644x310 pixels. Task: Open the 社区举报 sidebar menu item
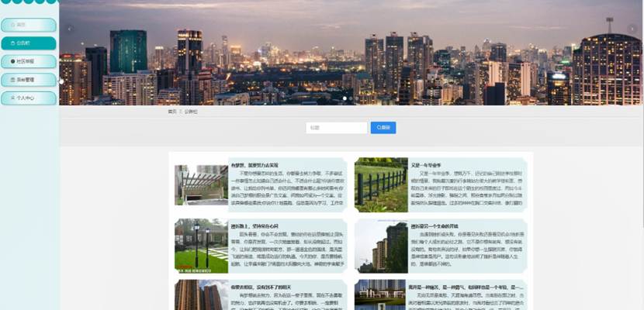pos(29,61)
